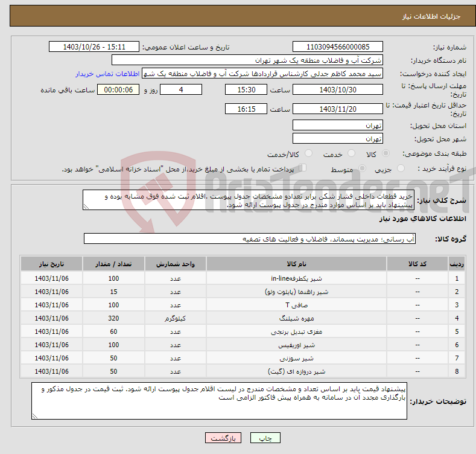476x454 pixels.
Task: Click item name مهره شیلنگ
Action: pyautogui.click(x=296, y=318)
